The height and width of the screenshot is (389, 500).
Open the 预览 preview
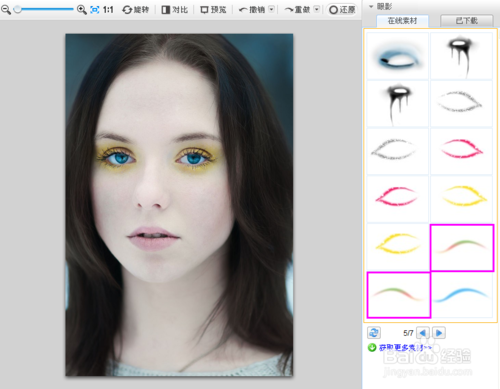coord(213,10)
